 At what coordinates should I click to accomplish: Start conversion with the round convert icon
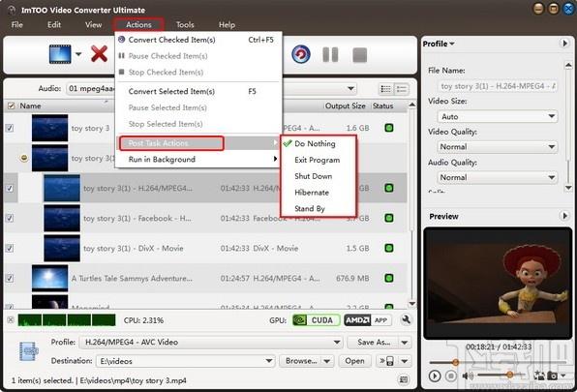[x=301, y=55]
